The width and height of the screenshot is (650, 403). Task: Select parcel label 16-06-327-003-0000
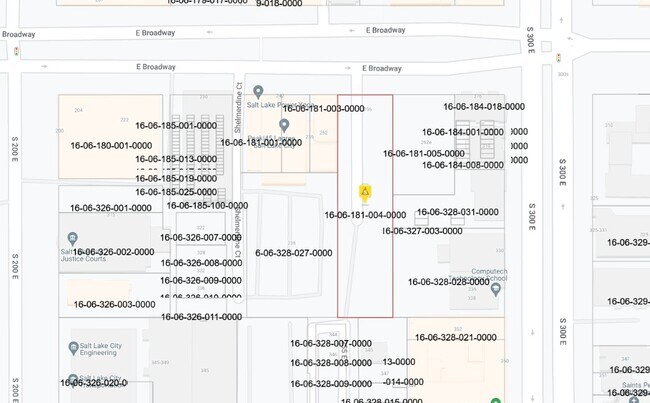tap(422, 231)
